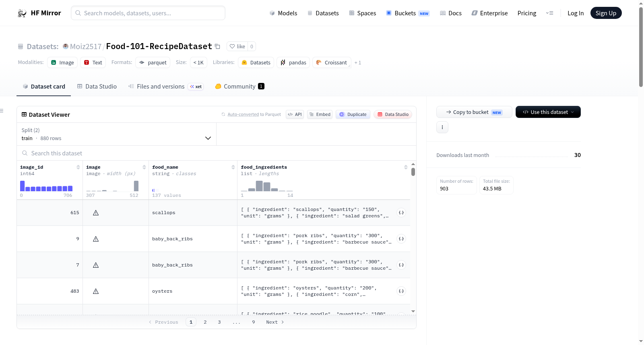Click the page vertical scrollbar thumb

click(x=641, y=47)
